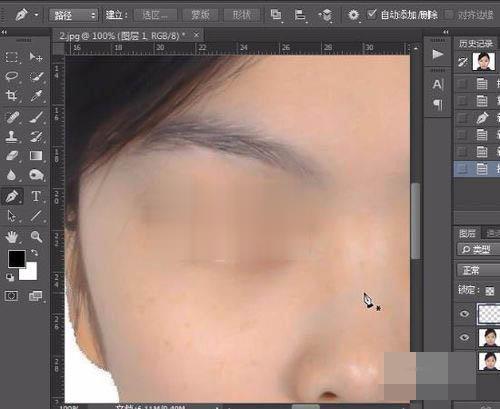Viewport: 500px width, 409px height.
Task: Choose the Crop tool
Action: [x=12, y=96]
